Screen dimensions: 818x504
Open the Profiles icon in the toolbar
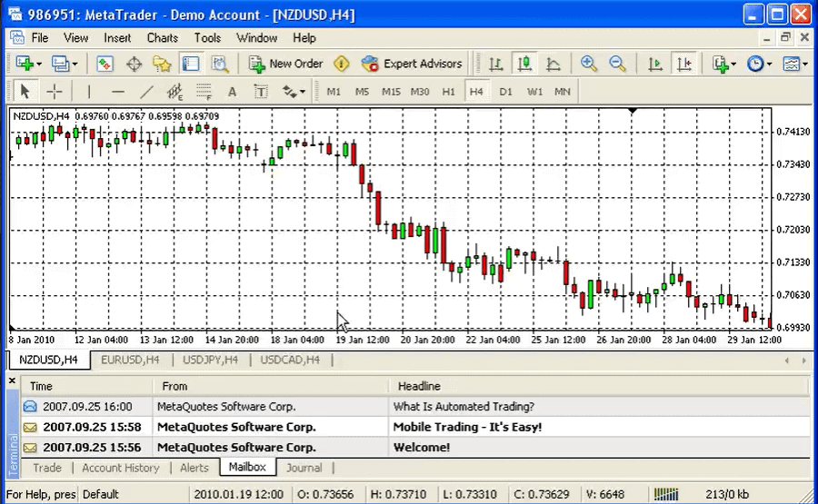60,64
